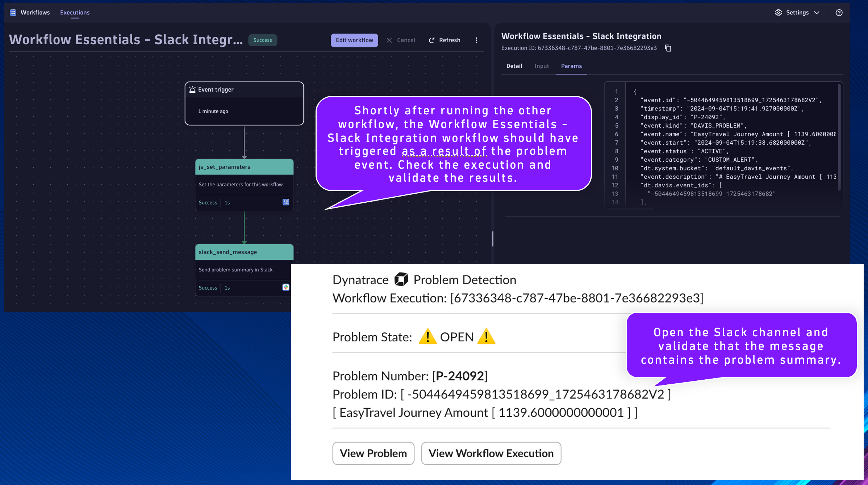The image size is (868, 485).
Task: Click the JSON viewer horizontal scrollbar
Action: coord(630,209)
